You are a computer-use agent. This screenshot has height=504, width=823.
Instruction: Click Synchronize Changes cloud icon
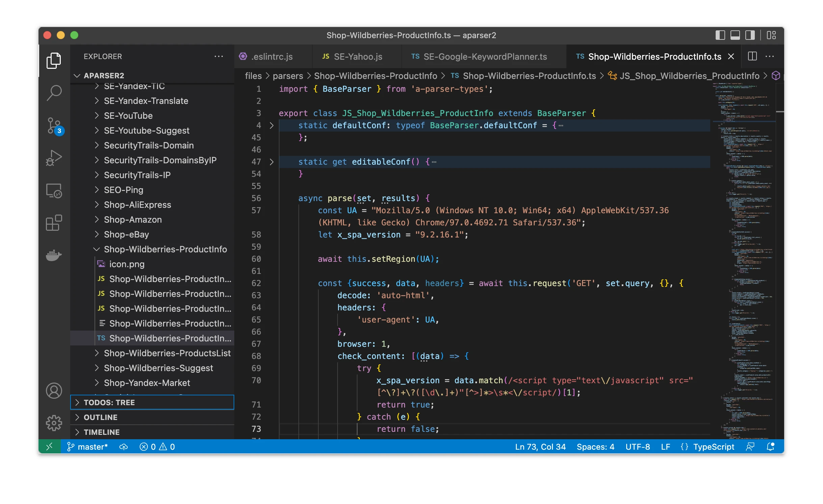pyautogui.click(x=124, y=447)
